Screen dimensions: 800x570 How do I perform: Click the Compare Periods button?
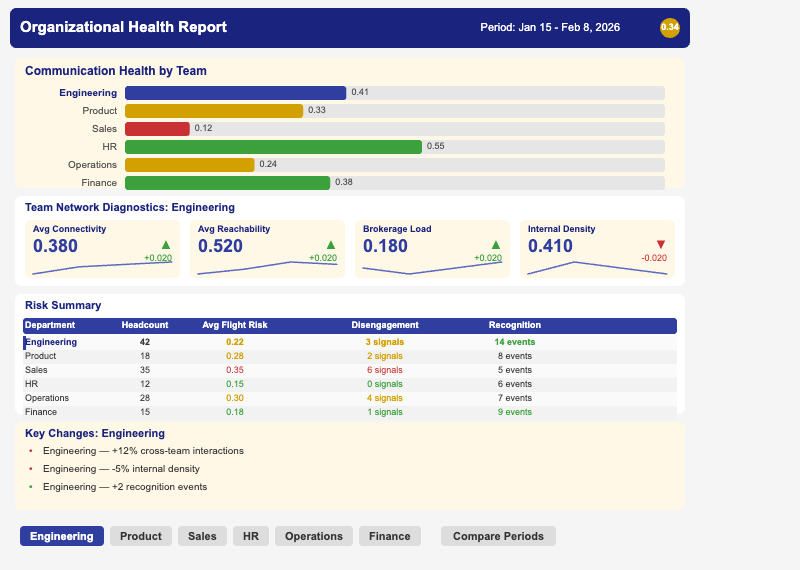click(x=498, y=536)
